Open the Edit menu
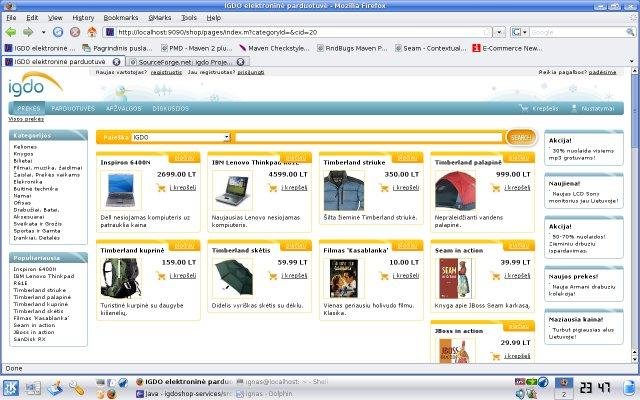640x400 pixels. [32, 18]
